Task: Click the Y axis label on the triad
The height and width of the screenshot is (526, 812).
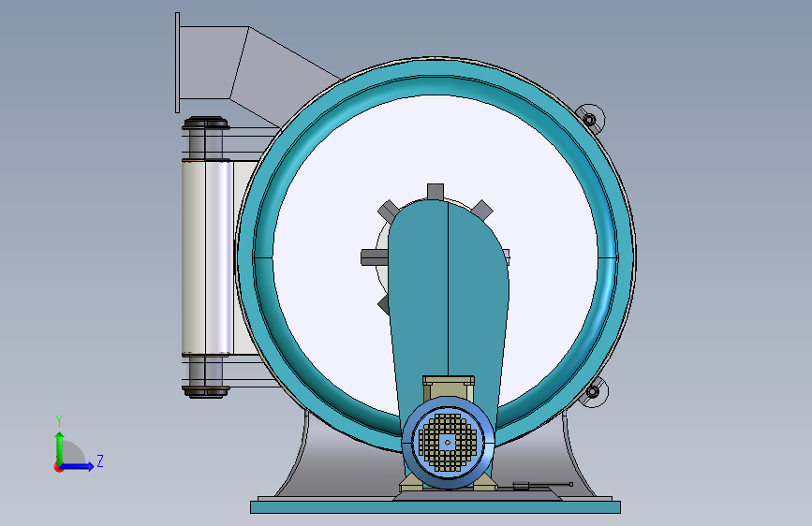Action: click(x=59, y=421)
